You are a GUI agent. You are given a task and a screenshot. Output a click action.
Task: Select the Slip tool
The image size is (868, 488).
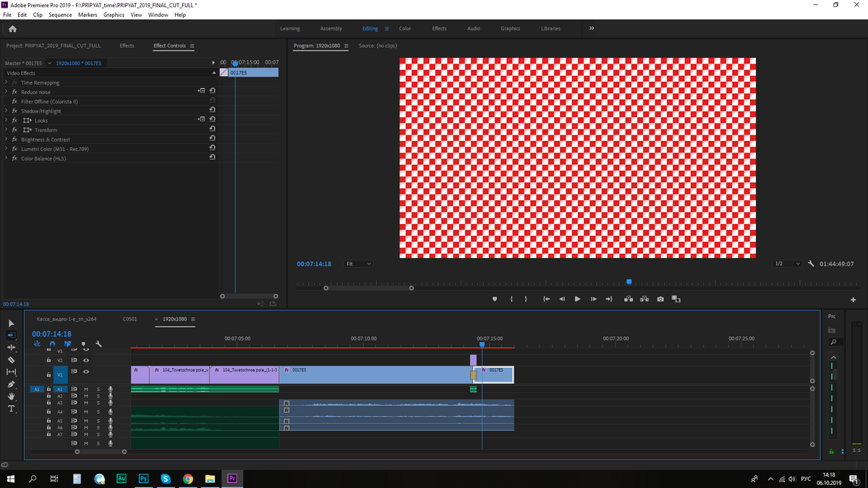tap(11, 372)
